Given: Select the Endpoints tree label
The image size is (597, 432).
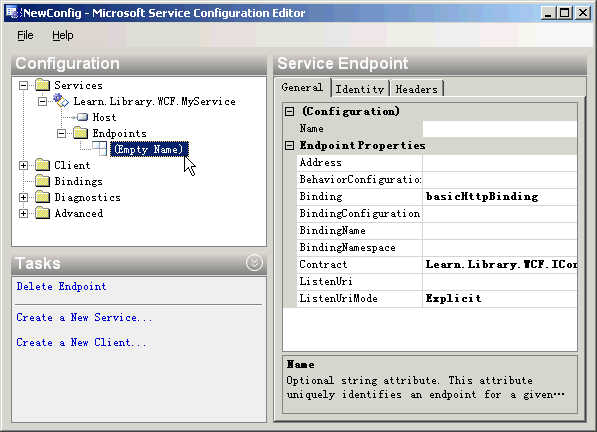Looking at the screenshot, I should (x=120, y=133).
